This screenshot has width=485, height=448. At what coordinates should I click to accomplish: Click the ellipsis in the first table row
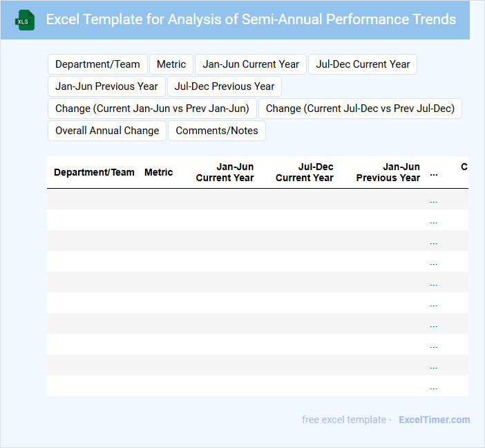[434, 200]
